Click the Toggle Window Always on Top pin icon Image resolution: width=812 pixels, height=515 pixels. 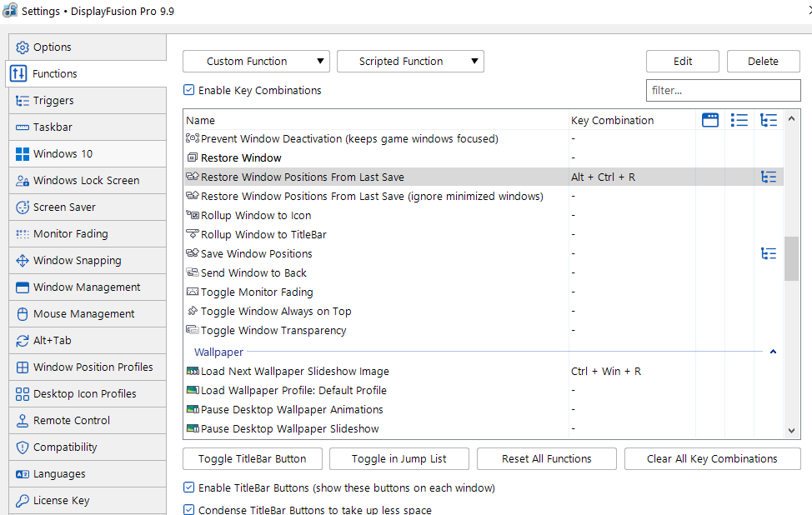coord(193,312)
